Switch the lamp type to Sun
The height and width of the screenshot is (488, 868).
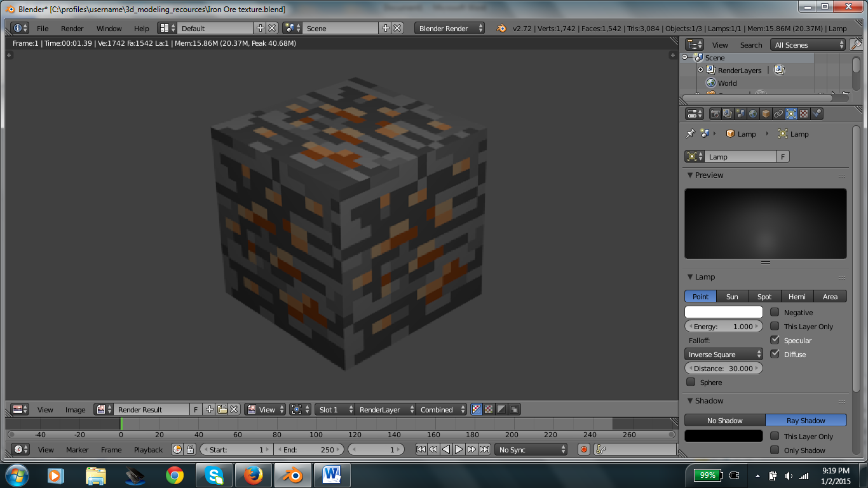(732, 296)
